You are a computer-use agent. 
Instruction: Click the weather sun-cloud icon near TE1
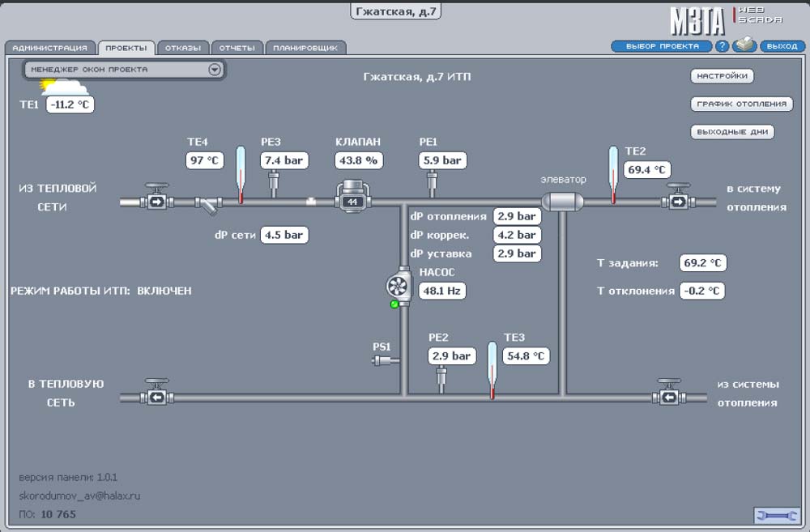click(63, 87)
